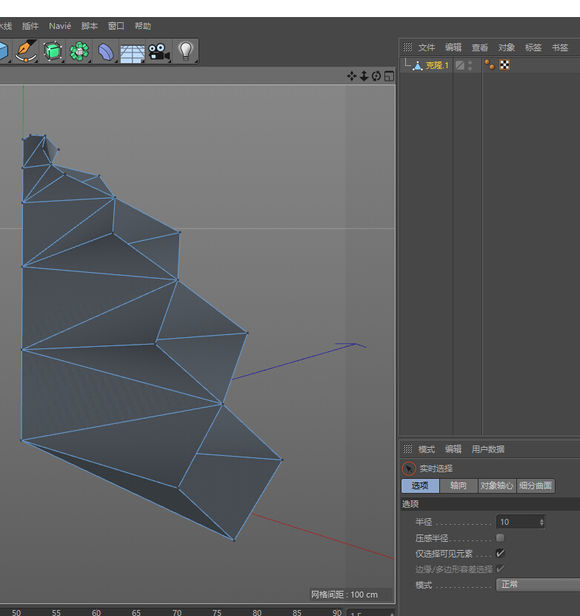
Task: Switch to the 选项 tab
Action: coord(420,486)
